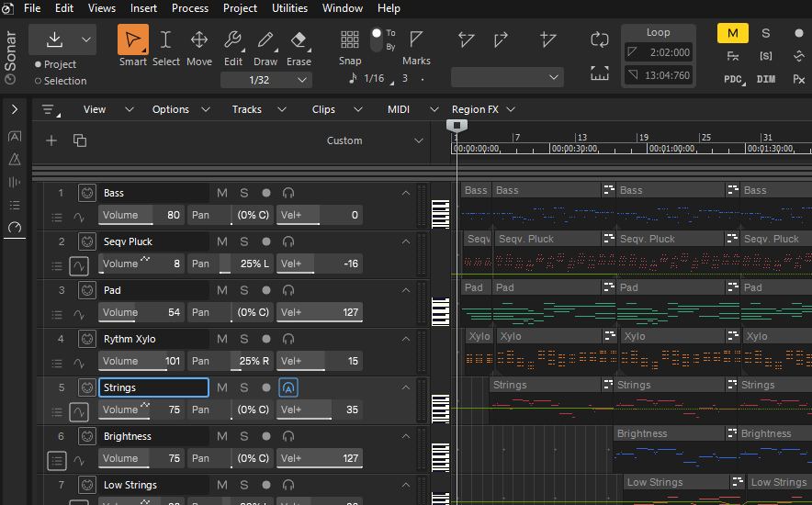Choose the Draw tool pencil icon
Viewport: 812px width, 505px height.
(x=265, y=40)
